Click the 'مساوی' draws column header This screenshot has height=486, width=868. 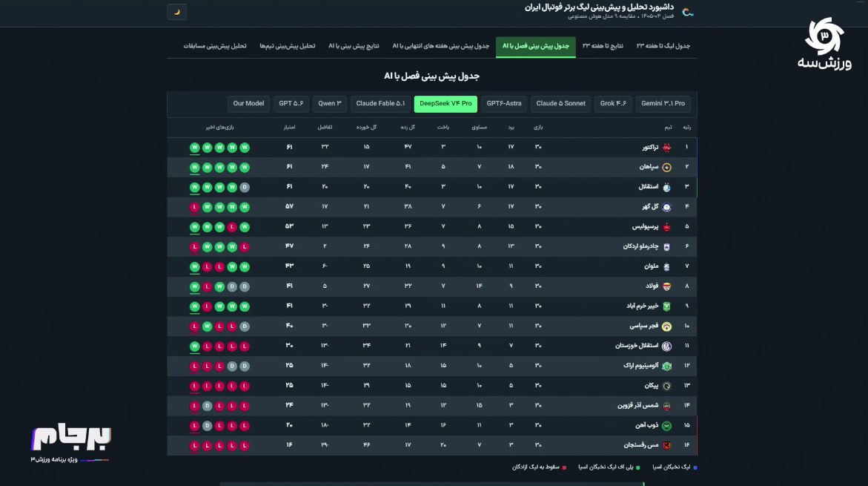pyautogui.click(x=480, y=128)
